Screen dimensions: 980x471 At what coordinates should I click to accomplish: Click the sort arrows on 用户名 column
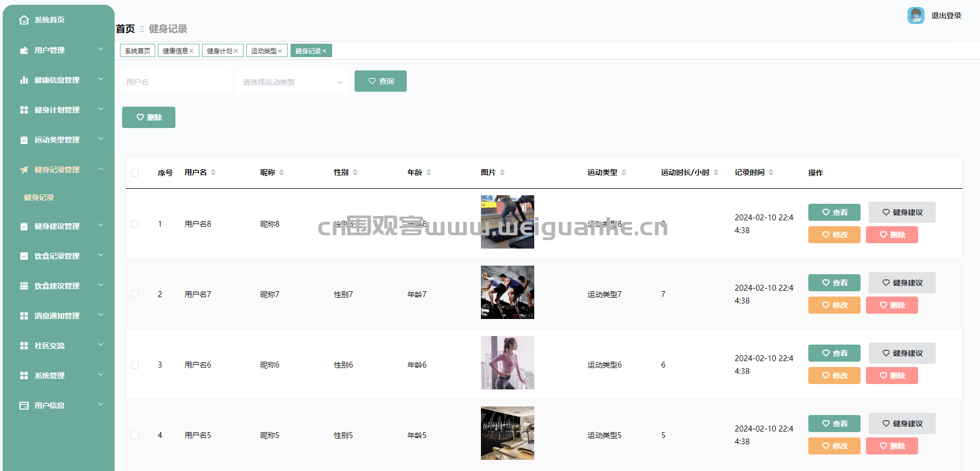click(x=213, y=172)
